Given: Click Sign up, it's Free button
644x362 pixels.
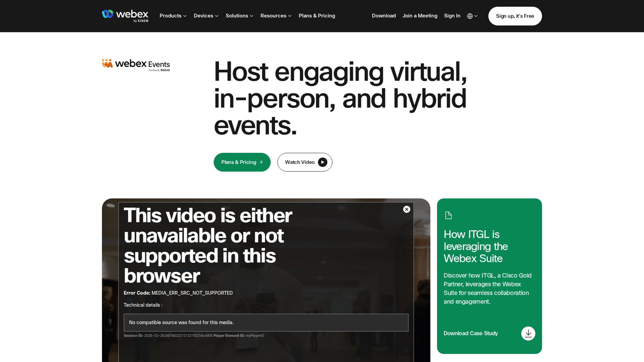Looking at the screenshot, I should coord(515,16).
